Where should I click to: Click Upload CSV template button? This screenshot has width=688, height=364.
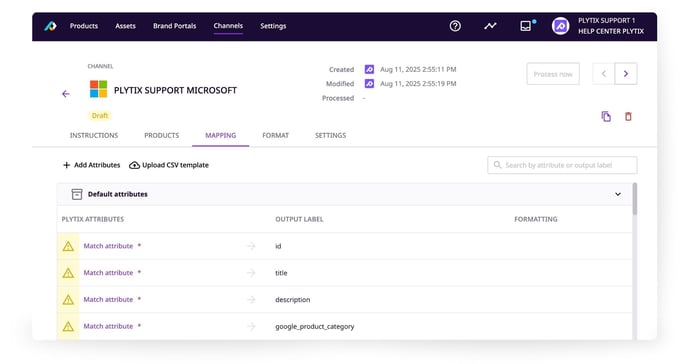(x=169, y=165)
